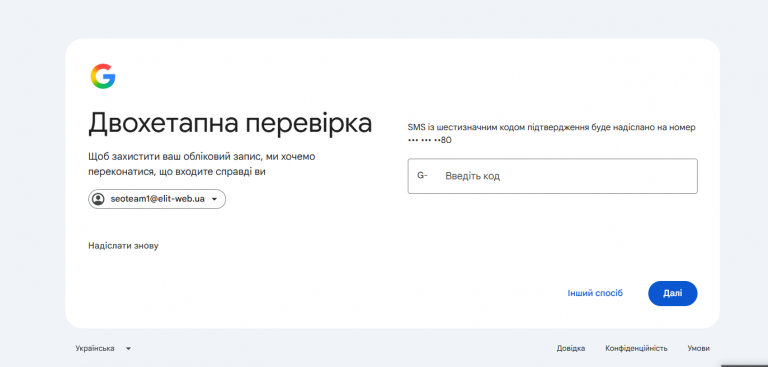Viewport: 768px width, 367px height.
Task: Open the Конфіденційність footer link
Action: [636, 348]
